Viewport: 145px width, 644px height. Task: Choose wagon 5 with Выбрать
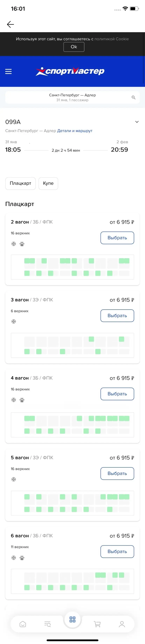[x=117, y=473]
